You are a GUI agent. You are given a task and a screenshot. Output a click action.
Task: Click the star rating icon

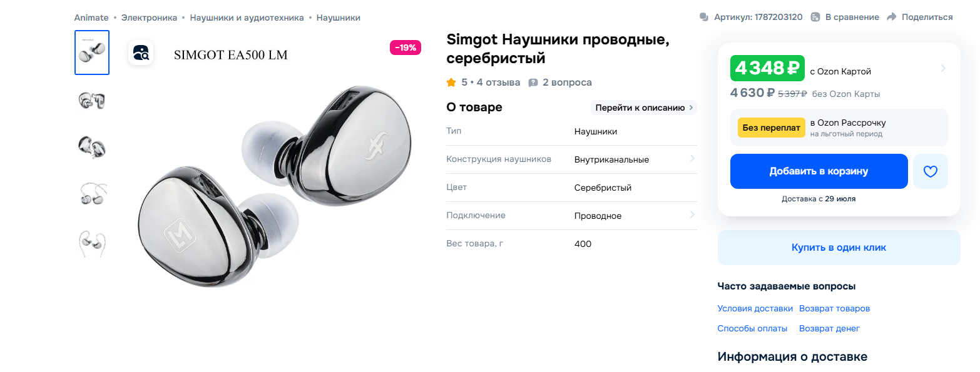coord(451,82)
